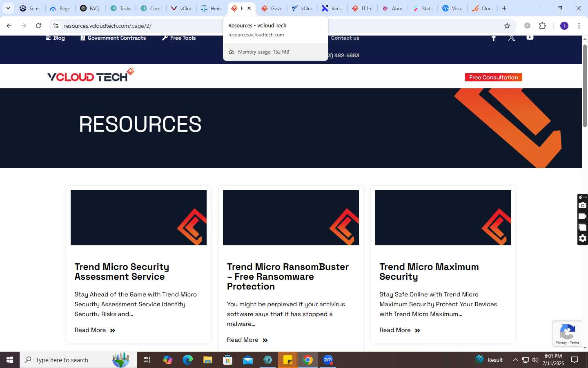The height and width of the screenshot is (368, 588).
Task: Click the vCloud Tech logo
Action: 90,75
